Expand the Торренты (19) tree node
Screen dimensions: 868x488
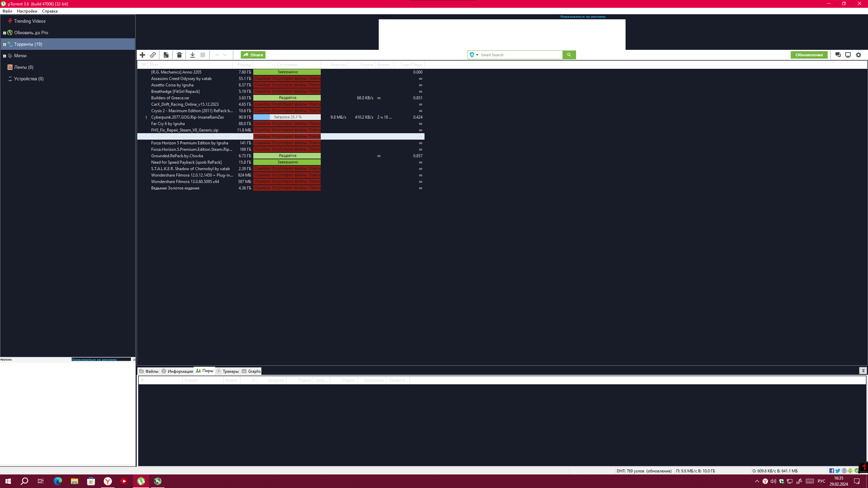(x=4, y=44)
